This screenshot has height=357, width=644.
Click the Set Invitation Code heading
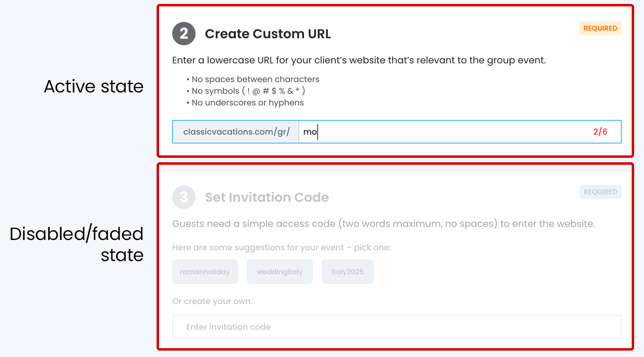pos(267,197)
